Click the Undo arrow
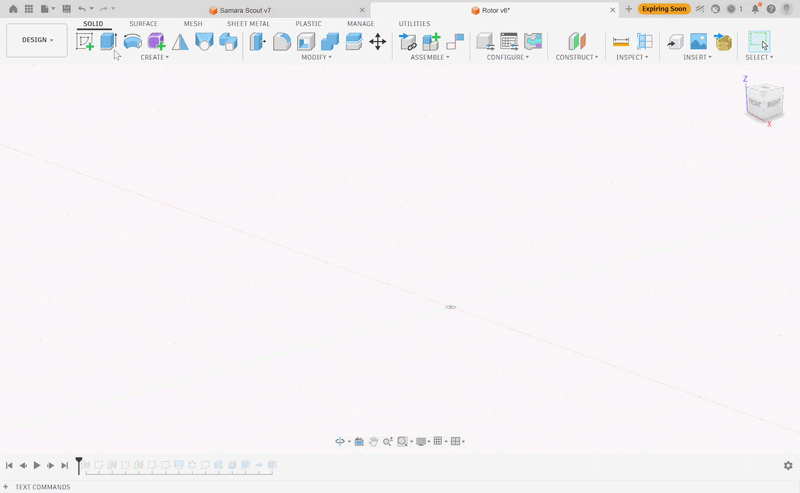Screen dimensions: 800x493 click(x=82, y=9)
